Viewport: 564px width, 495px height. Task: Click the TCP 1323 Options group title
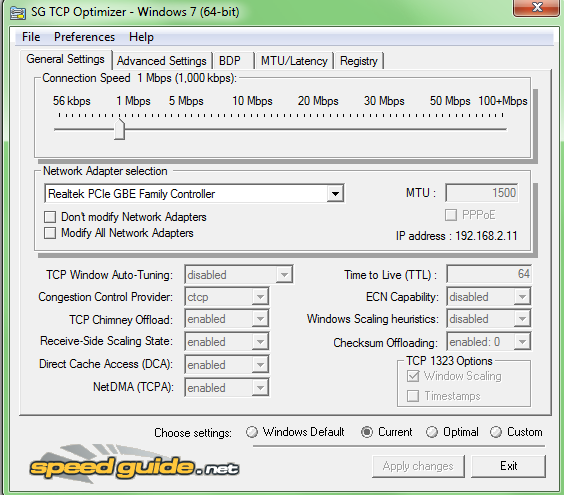(449, 361)
